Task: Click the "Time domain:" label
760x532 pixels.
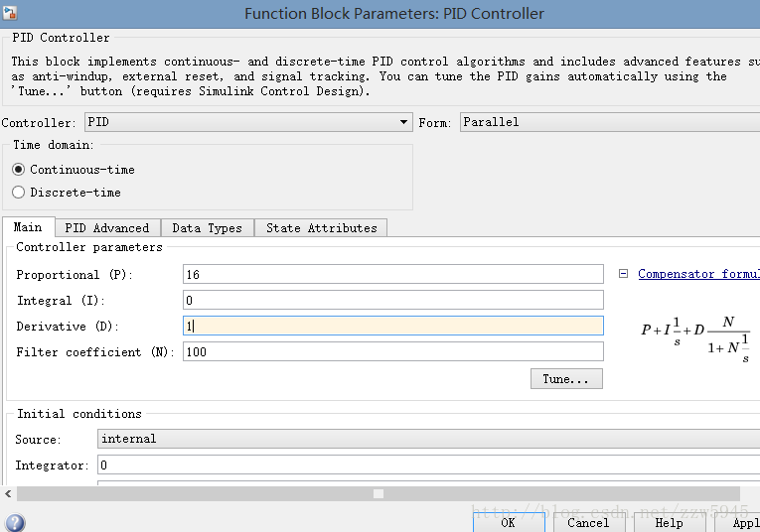Action: pyautogui.click(x=54, y=145)
